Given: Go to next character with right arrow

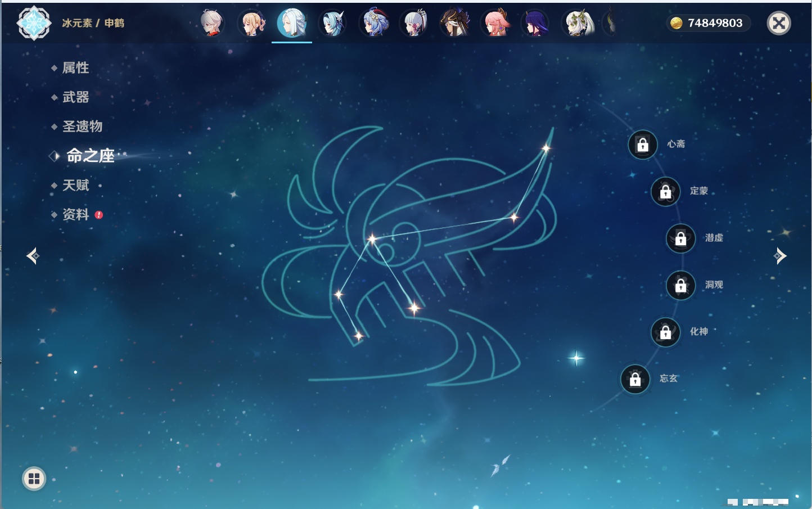Looking at the screenshot, I should 780,256.
